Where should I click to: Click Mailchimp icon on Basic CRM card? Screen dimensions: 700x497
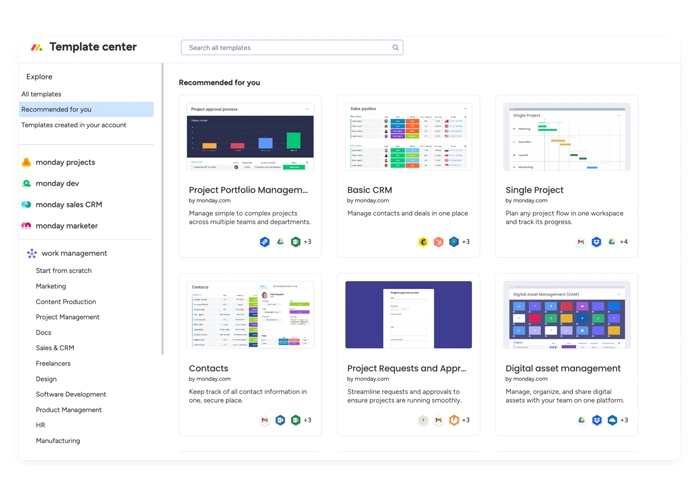423,242
